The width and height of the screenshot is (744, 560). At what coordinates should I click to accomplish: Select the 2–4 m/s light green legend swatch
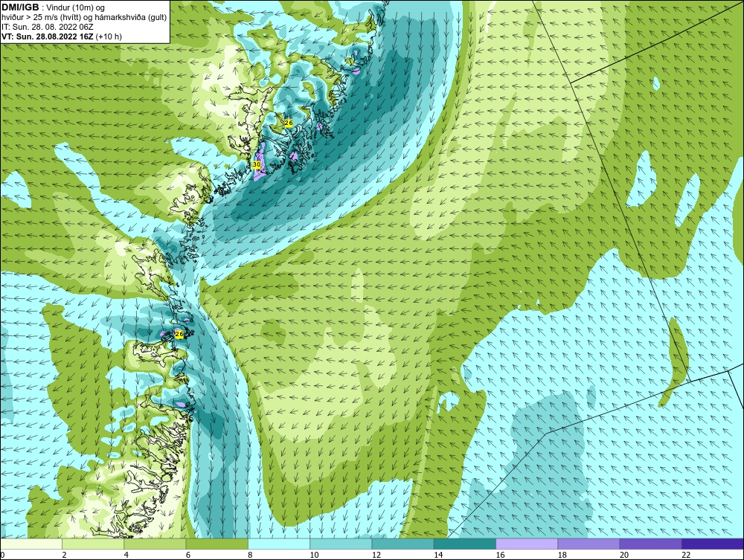[x=93, y=544]
